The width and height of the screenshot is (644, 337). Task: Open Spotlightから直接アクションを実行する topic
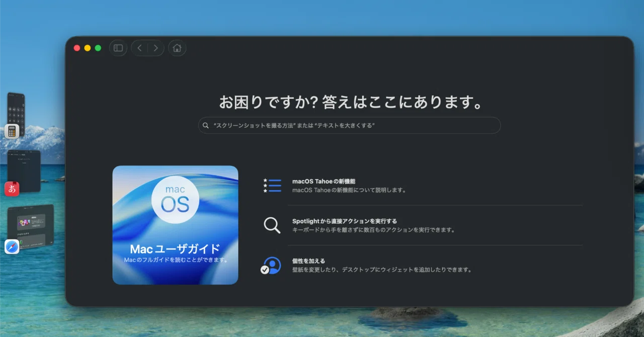point(345,221)
